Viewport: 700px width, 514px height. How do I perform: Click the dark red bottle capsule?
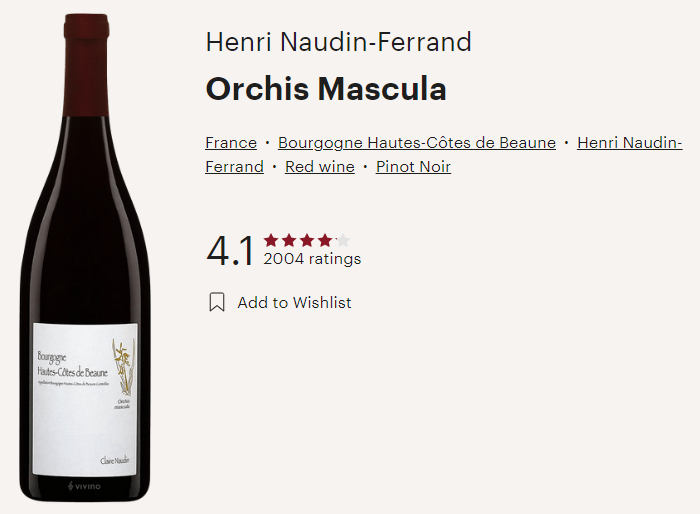coord(87,65)
